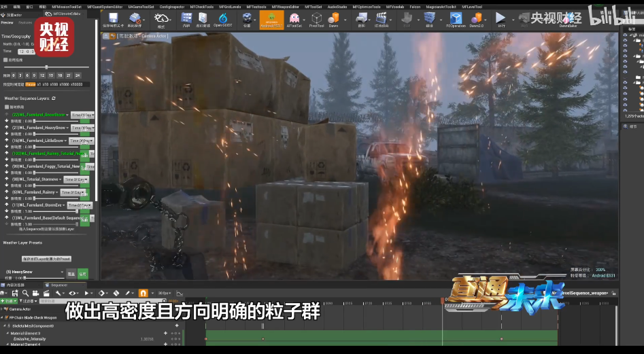Click the Sequencer camera icon
Screen dimensions: 644x354
[x=36, y=293]
